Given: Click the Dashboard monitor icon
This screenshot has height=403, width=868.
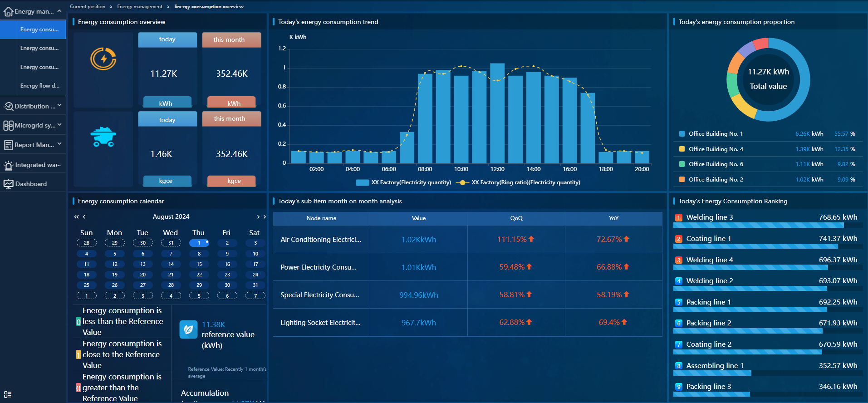Looking at the screenshot, I should [8, 184].
